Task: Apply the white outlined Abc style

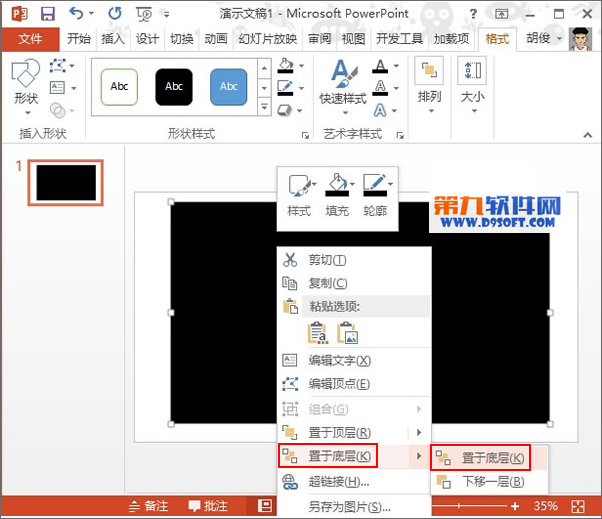Action: coord(119,87)
